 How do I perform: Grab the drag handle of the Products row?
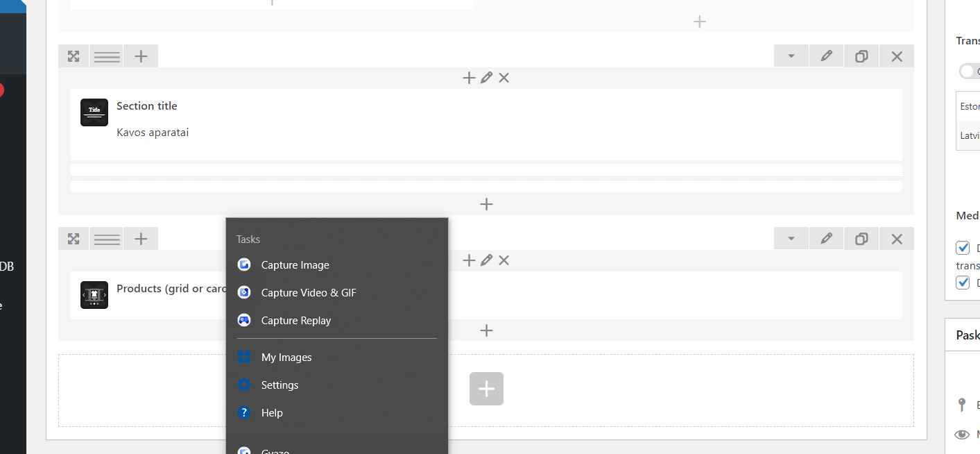pos(107,239)
